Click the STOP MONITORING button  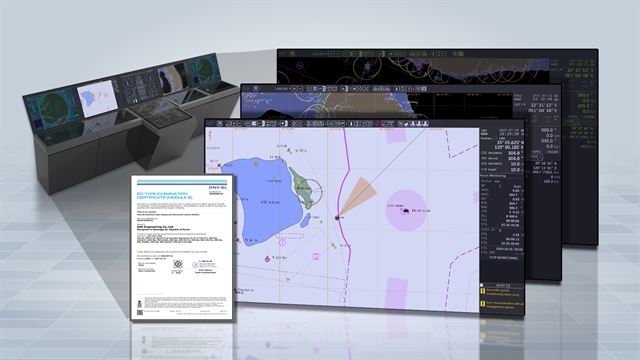[x=503, y=258]
